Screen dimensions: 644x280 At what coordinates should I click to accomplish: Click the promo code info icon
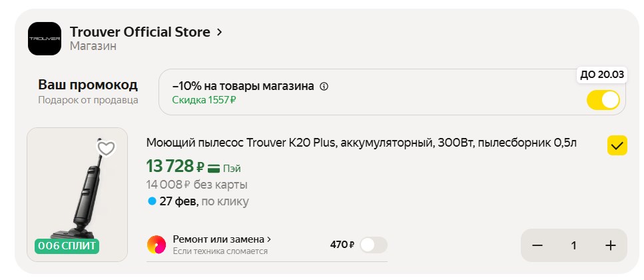pyautogui.click(x=324, y=87)
